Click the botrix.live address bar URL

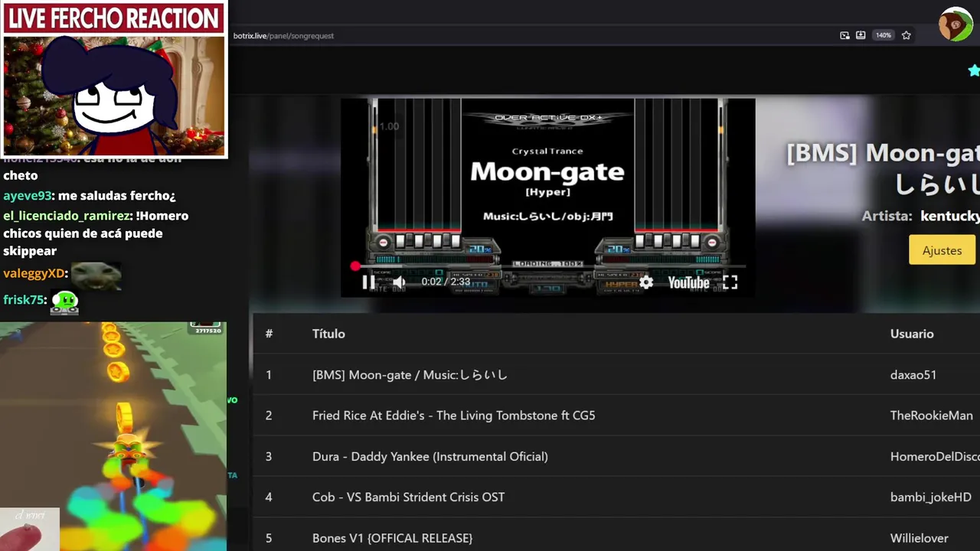(x=283, y=35)
